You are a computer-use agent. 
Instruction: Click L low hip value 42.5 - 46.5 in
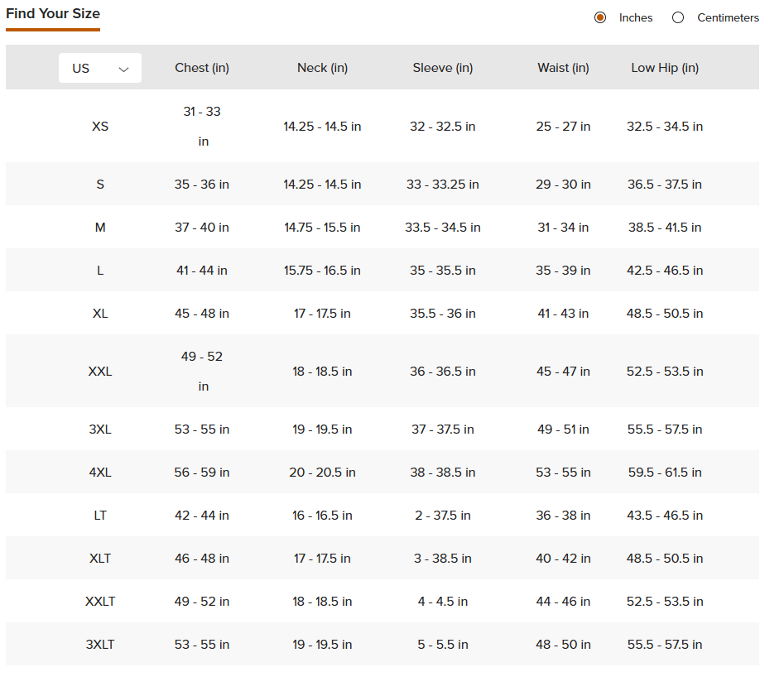coord(665,270)
